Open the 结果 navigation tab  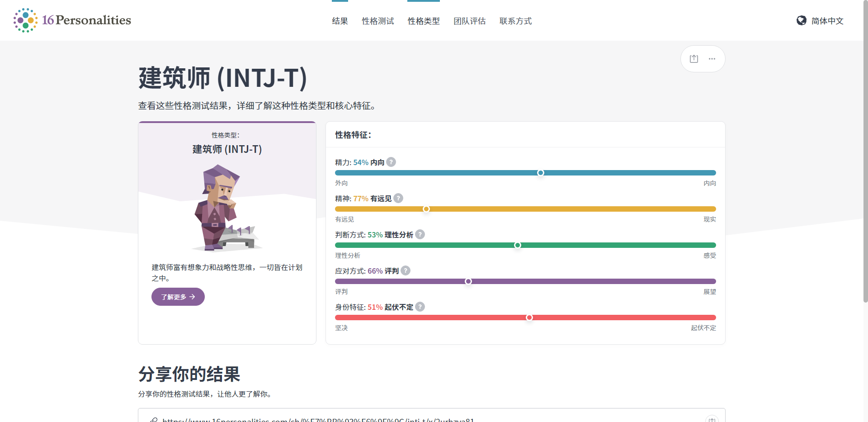[340, 21]
